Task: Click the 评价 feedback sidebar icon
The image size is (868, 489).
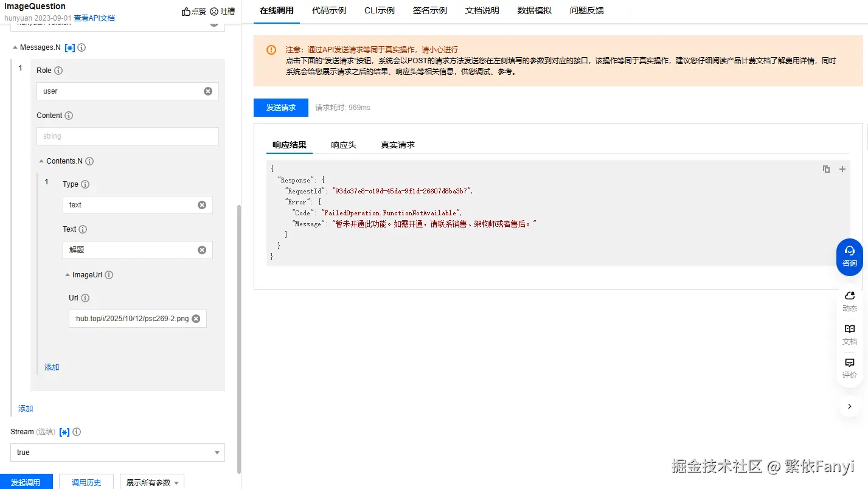Action: [849, 367]
